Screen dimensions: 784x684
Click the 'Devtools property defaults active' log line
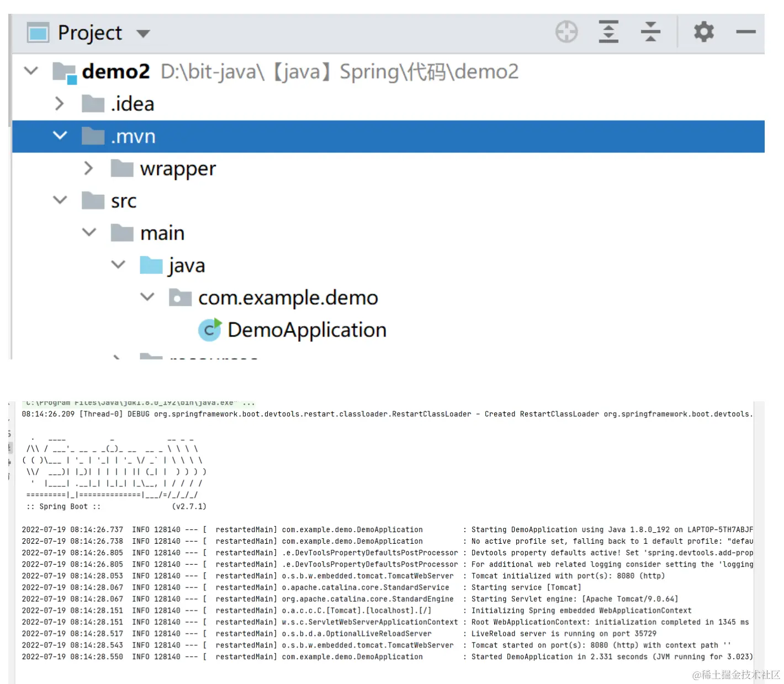tap(387, 553)
